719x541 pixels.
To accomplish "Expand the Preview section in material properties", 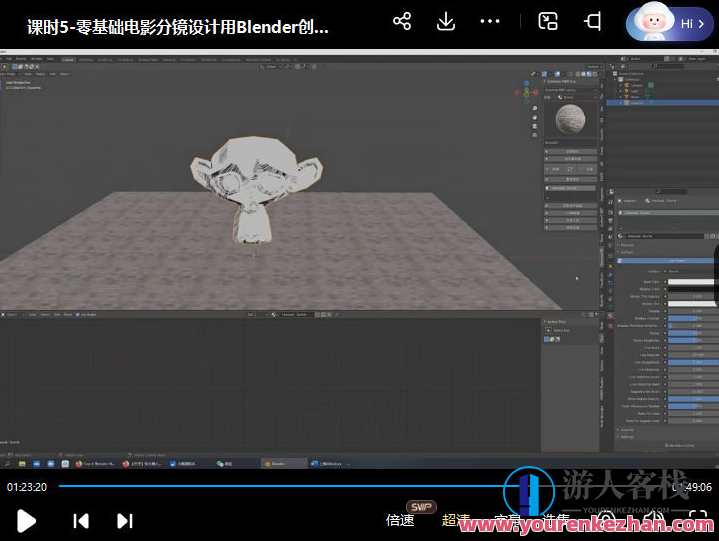I will point(626,245).
